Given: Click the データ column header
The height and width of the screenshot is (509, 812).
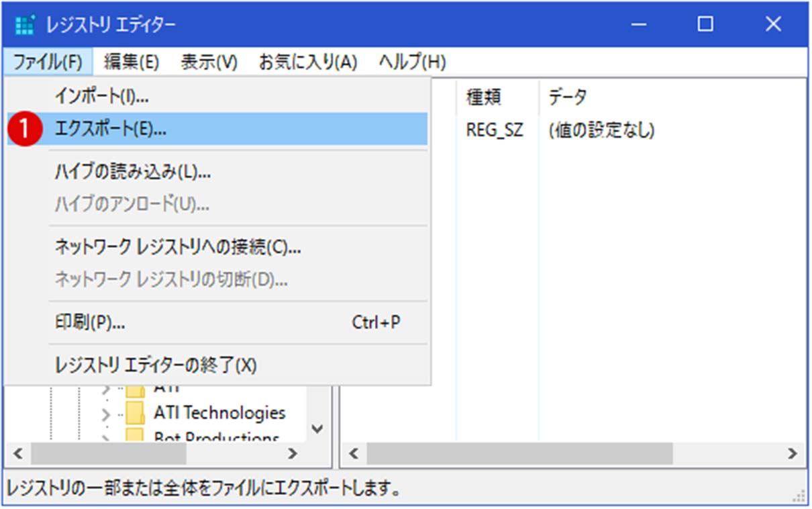Looking at the screenshot, I should [x=671, y=97].
